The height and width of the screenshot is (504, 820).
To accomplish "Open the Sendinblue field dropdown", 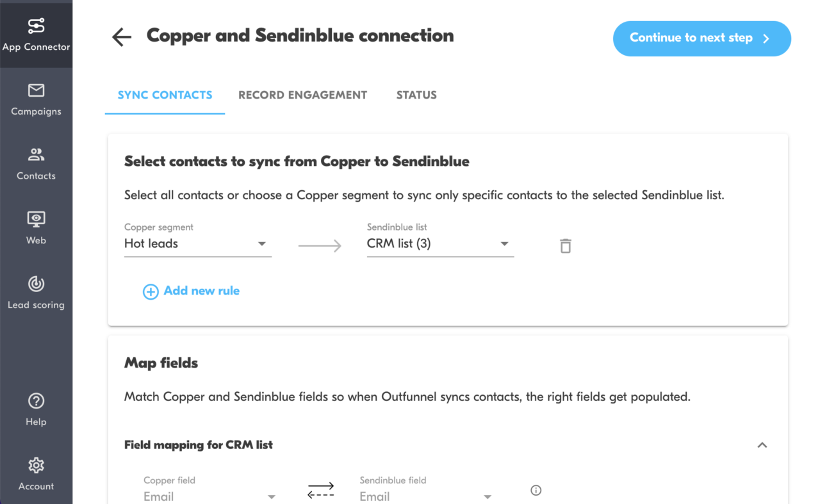I will [x=427, y=496].
